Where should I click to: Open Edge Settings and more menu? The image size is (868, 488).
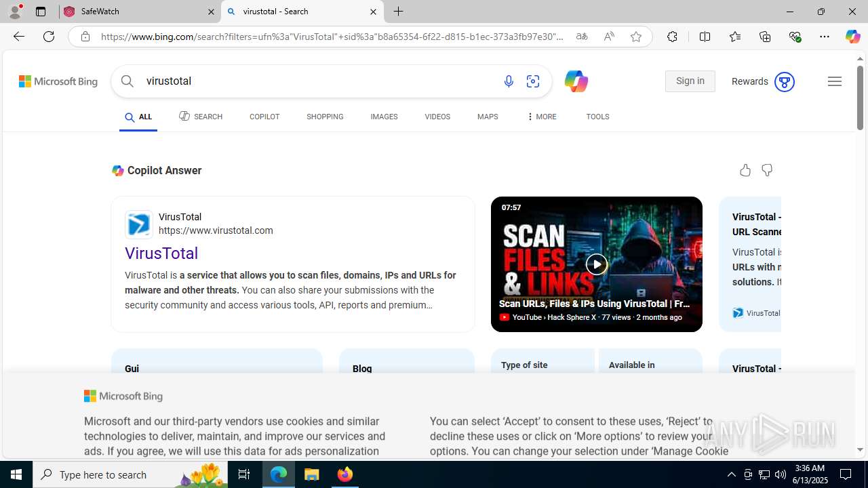[x=825, y=37]
